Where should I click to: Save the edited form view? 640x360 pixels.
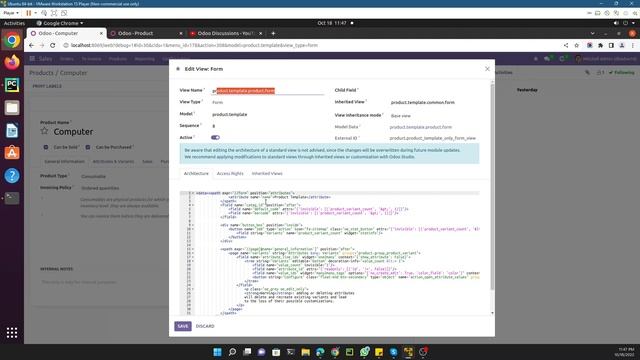tap(182, 326)
